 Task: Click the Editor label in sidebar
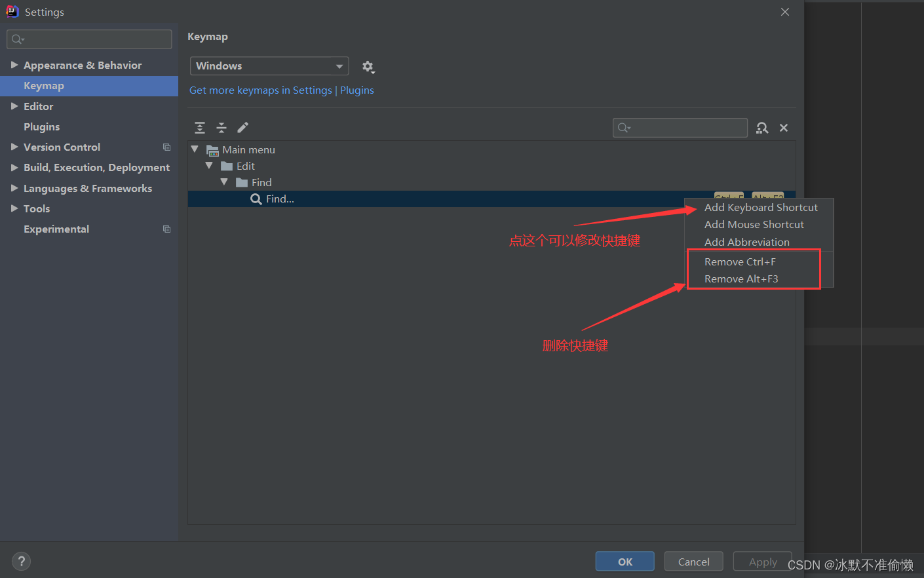tap(39, 107)
